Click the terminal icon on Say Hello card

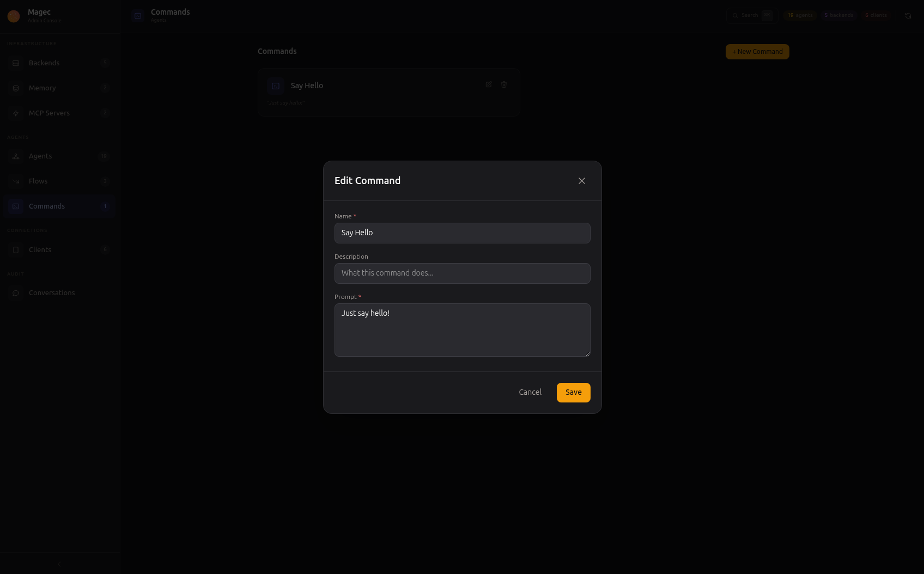click(x=275, y=86)
